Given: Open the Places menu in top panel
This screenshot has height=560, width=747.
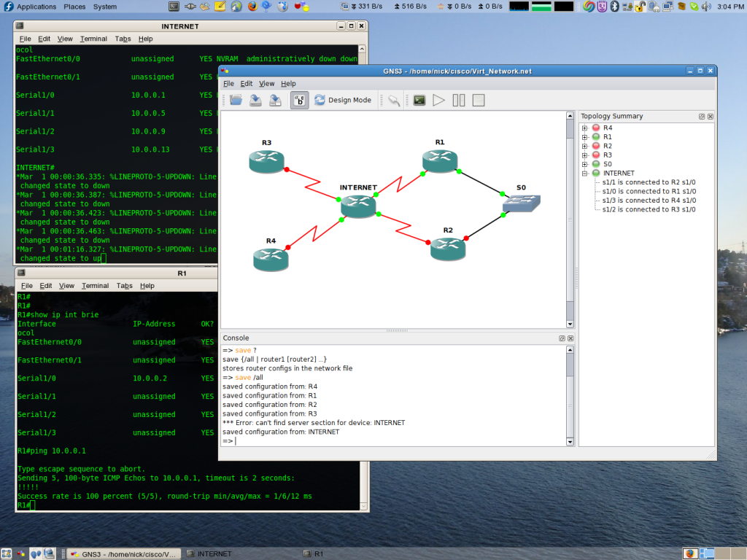Looking at the screenshot, I should tap(75, 7).
